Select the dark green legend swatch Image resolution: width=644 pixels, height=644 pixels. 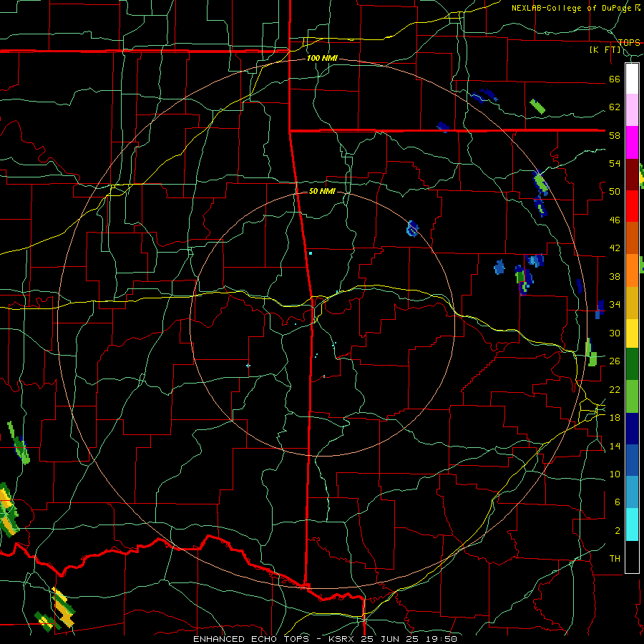[x=632, y=364]
